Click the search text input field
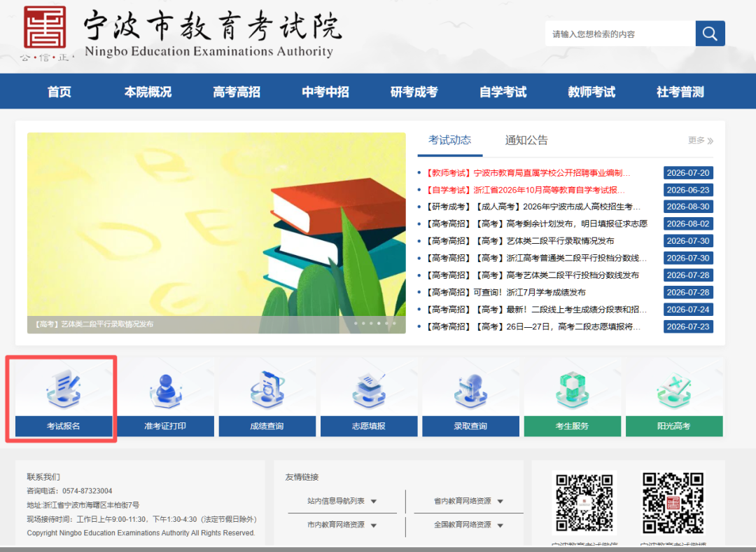The width and height of the screenshot is (756, 552). point(620,34)
